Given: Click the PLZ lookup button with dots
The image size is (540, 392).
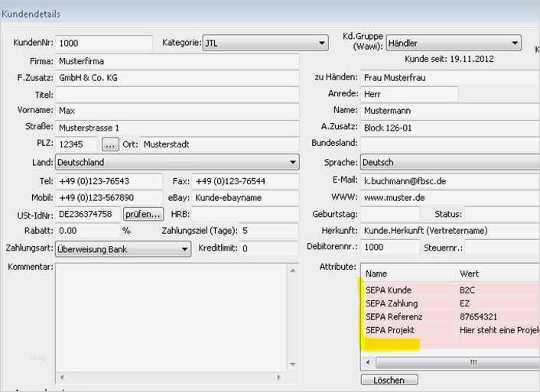Looking at the screenshot, I should (x=110, y=144).
